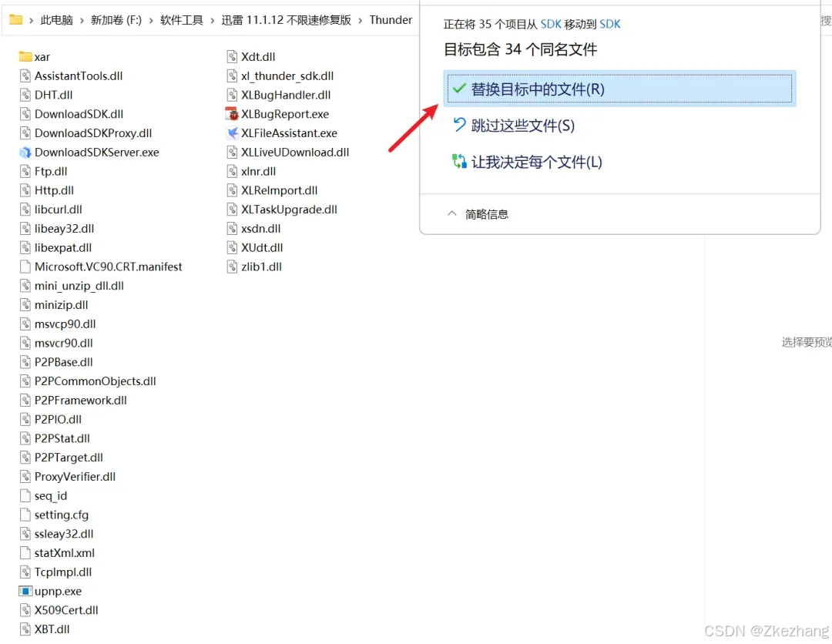Screen dimensions: 832x644
Task: Click the XBT.dll file icon
Action: click(x=25, y=629)
